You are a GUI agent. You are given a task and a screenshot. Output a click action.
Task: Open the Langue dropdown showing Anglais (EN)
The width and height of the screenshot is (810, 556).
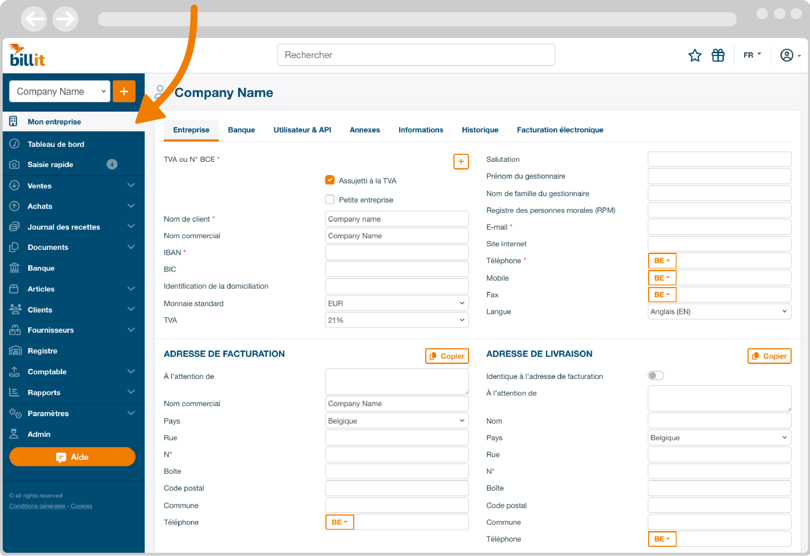[x=719, y=312]
